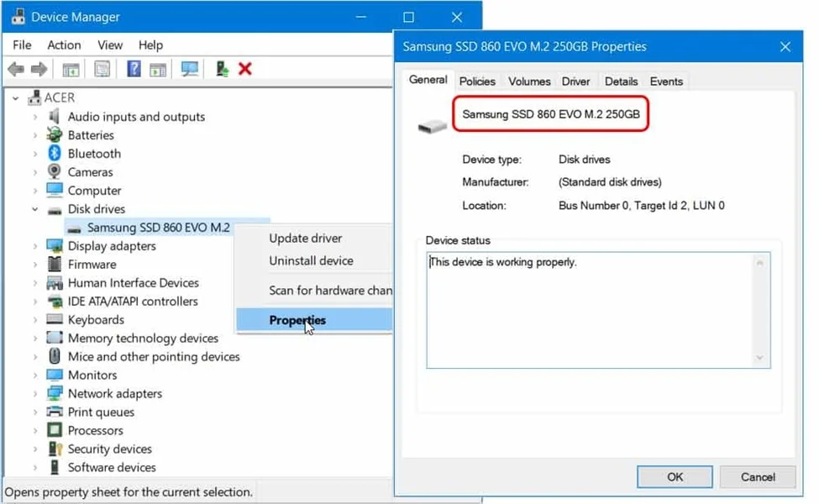The image size is (819, 504).
Task: Switch to the Events tab
Action: pyautogui.click(x=666, y=81)
